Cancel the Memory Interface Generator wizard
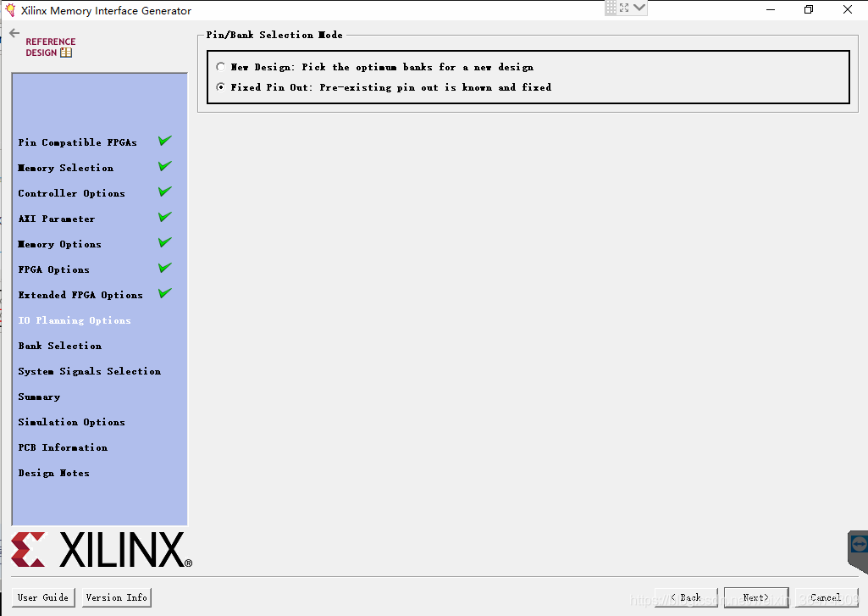 [826, 597]
